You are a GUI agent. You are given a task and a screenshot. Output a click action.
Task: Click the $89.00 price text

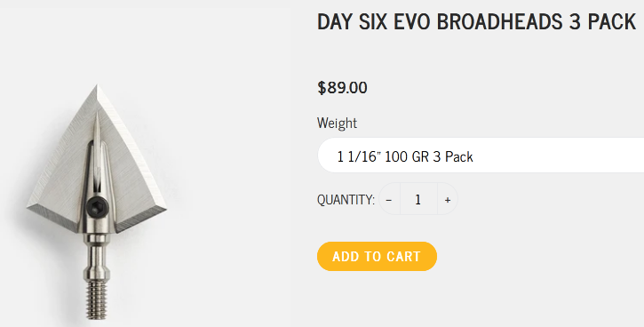tap(342, 87)
